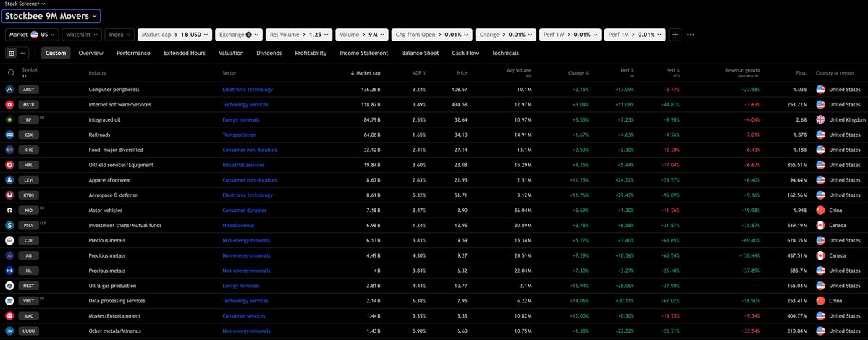Switch to the Extended Hours tab
The height and width of the screenshot is (340, 868).
(185, 53)
